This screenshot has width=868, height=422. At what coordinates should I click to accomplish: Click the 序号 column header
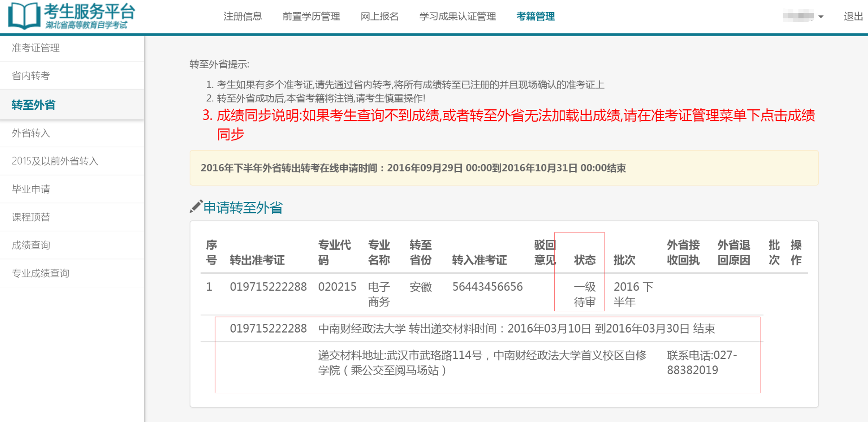(x=211, y=252)
